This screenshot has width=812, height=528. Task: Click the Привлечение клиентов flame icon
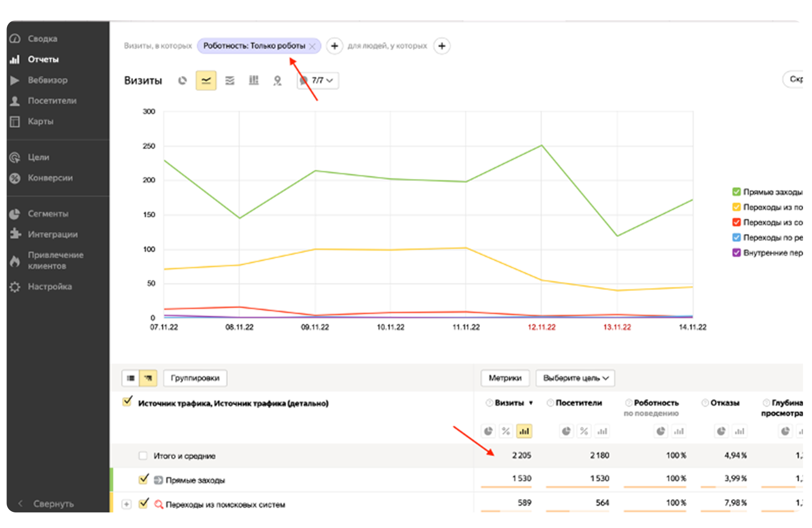pyautogui.click(x=15, y=261)
